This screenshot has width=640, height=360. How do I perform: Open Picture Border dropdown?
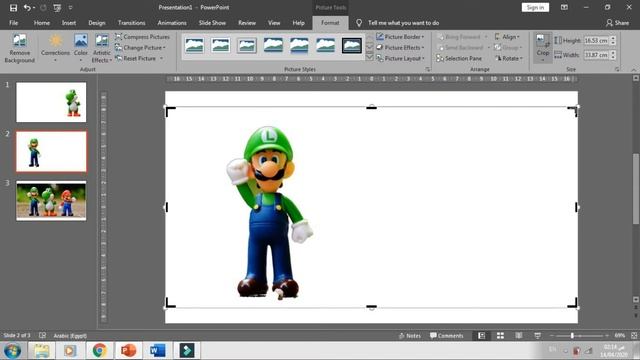400,37
